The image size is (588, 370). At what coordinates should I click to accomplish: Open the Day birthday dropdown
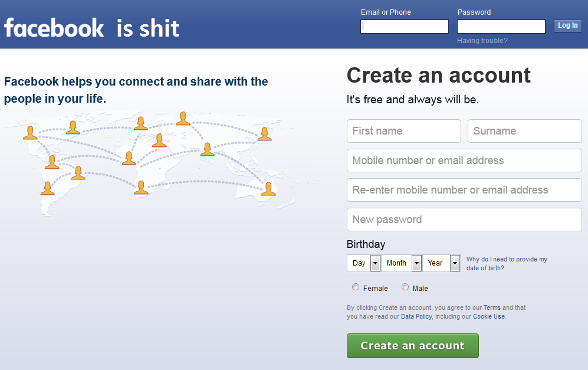[x=364, y=263]
